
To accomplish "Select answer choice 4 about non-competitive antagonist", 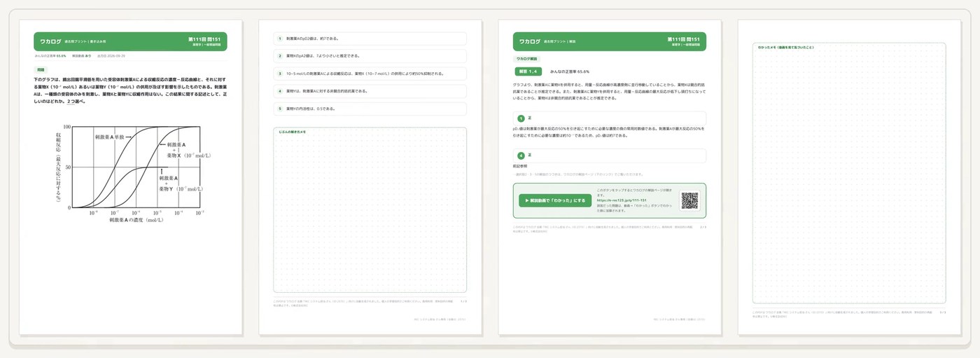I will pyautogui.click(x=370, y=91).
